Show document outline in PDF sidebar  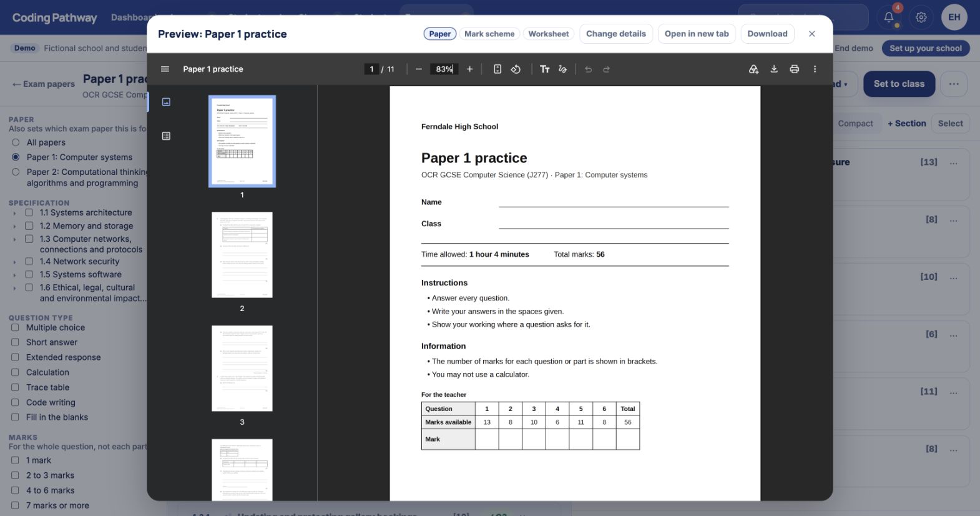tap(166, 136)
